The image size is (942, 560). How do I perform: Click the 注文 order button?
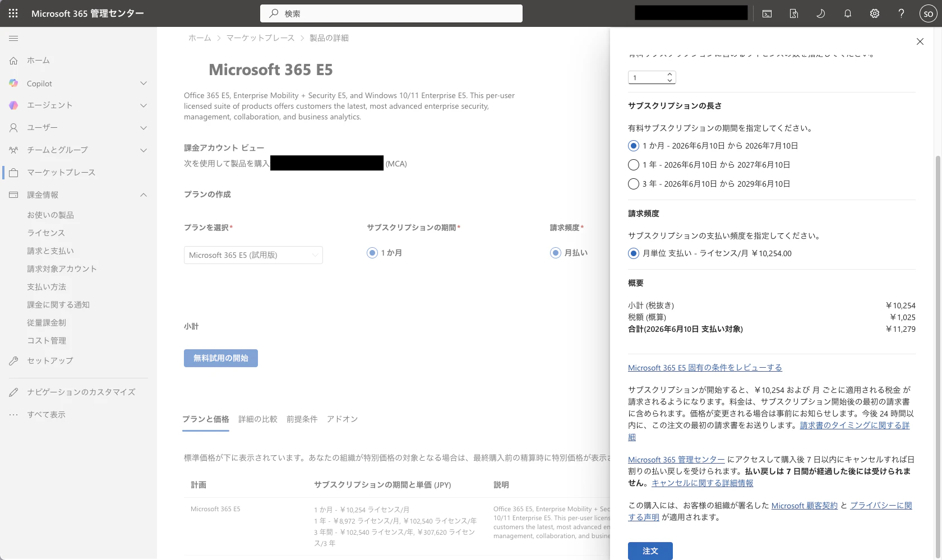(x=650, y=551)
